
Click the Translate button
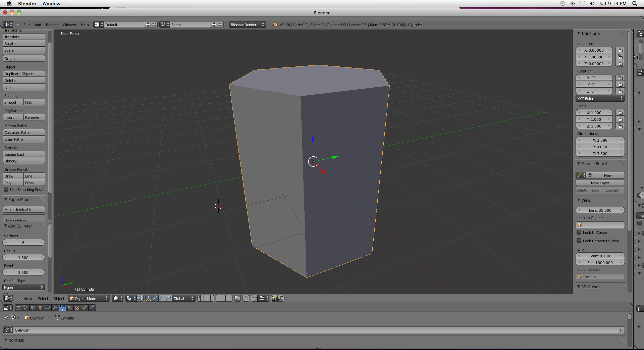(24, 37)
